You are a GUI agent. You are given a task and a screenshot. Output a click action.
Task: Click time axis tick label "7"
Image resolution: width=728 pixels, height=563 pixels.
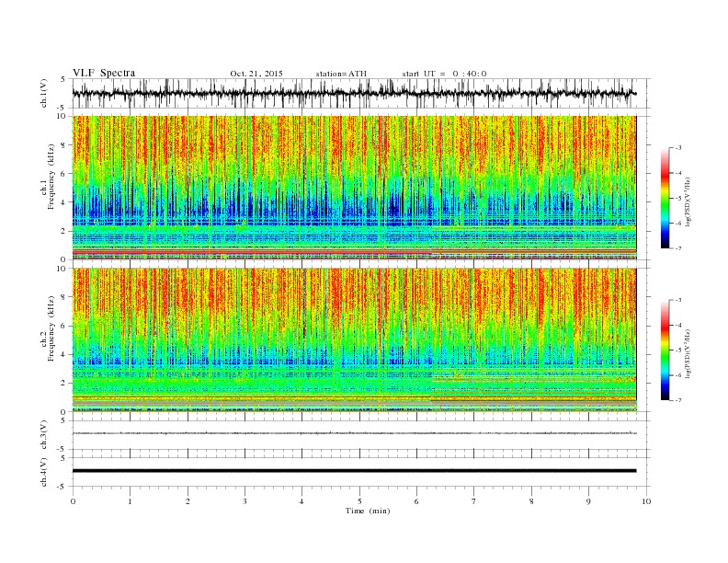(474, 501)
